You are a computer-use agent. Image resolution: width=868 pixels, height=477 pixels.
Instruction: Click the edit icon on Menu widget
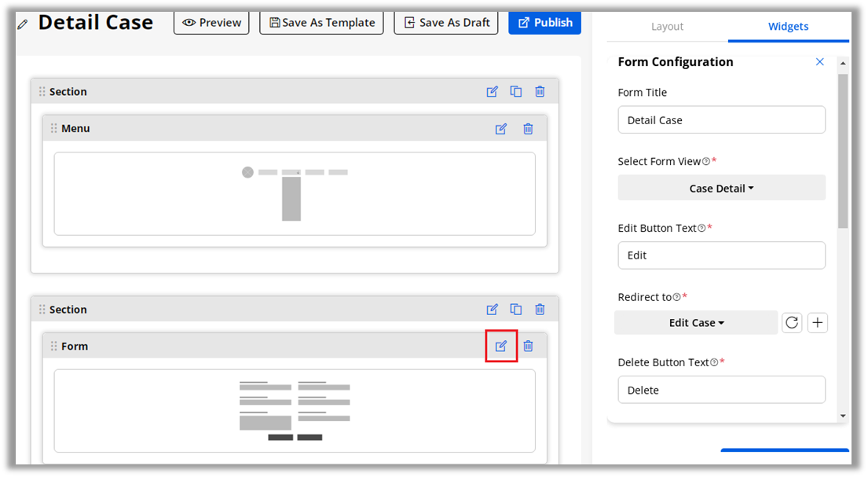point(501,129)
